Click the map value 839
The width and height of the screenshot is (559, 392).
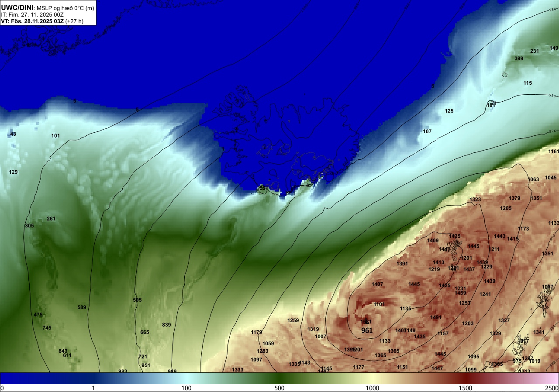click(x=166, y=325)
